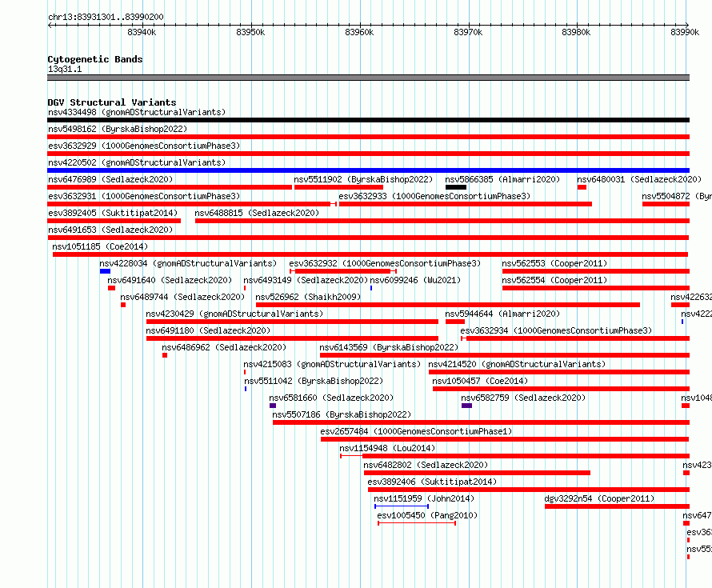
Task: Click chr13:83931301..83990200 coordinate text
Action: [106, 18]
